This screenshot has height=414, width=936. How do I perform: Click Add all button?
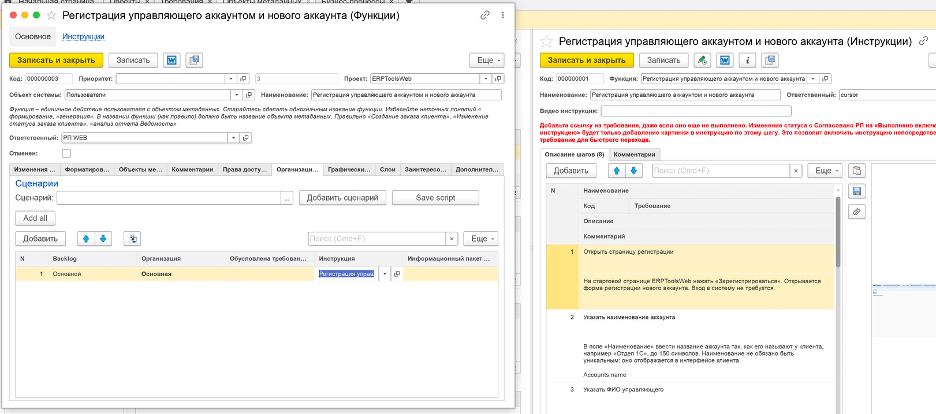[x=35, y=218]
